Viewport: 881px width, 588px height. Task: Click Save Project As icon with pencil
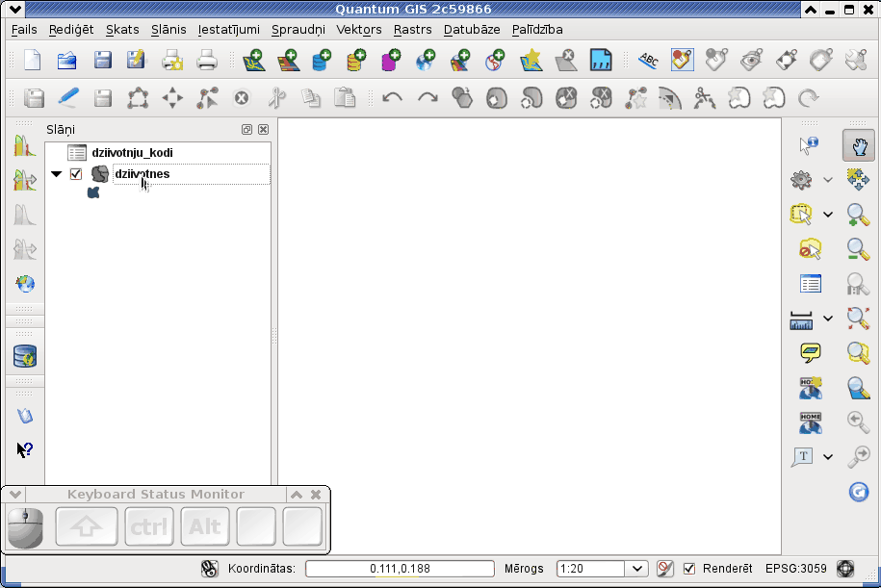136,60
